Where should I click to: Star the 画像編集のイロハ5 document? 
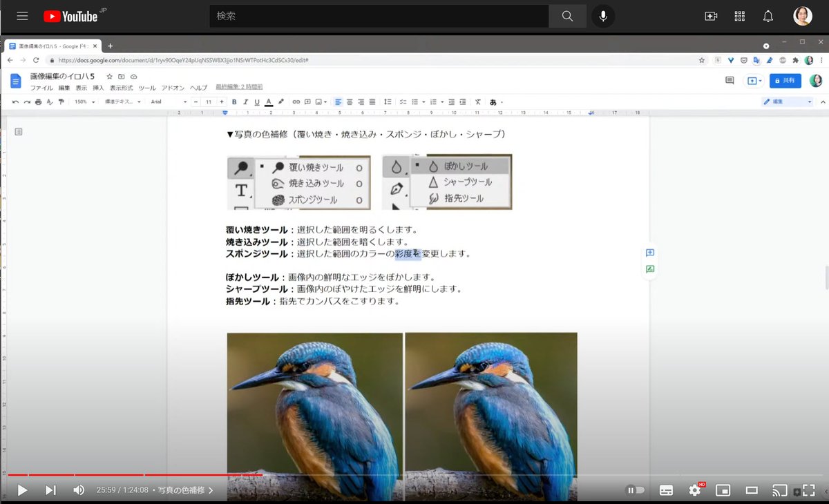[109, 76]
